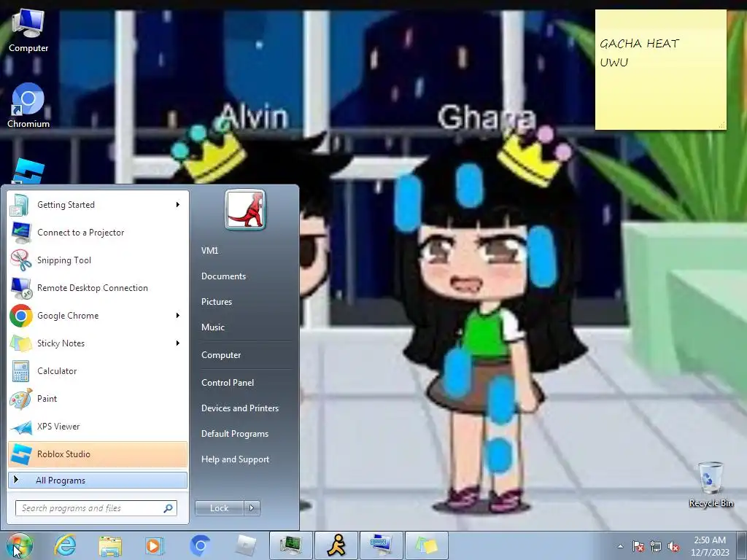Open Music library link

click(x=213, y=327)
